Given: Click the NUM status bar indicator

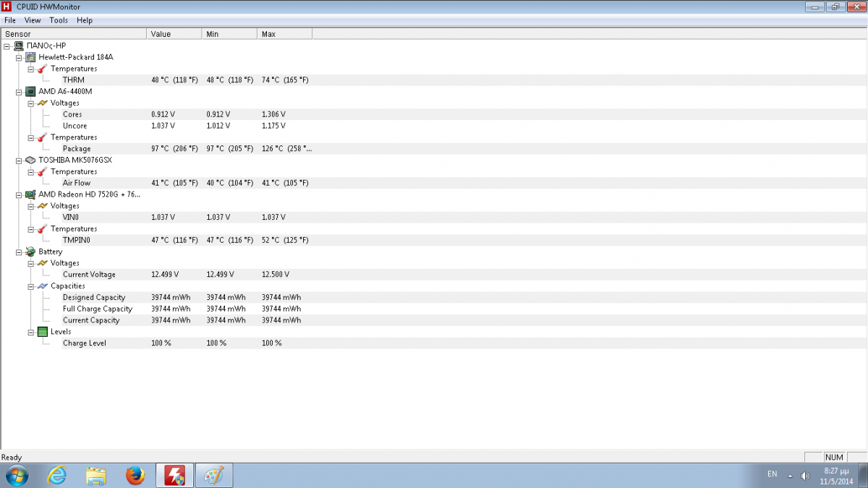Looking at the screenshot, I should tap(834, 457).
